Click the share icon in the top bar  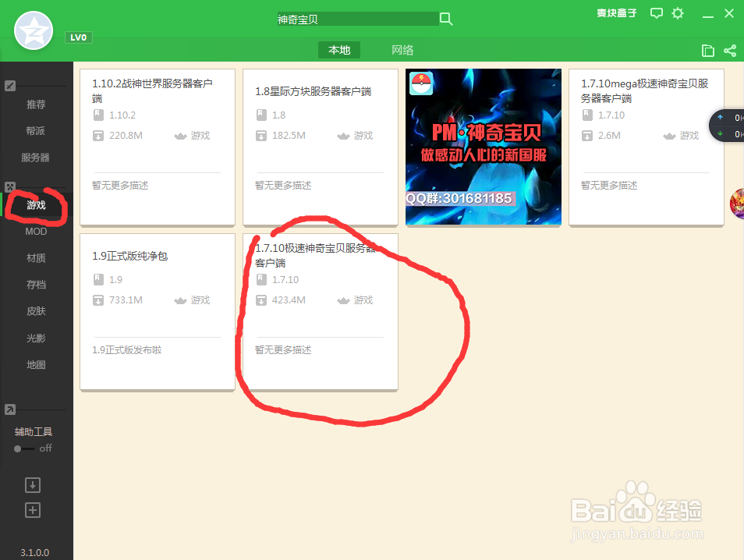click(729, 50)
